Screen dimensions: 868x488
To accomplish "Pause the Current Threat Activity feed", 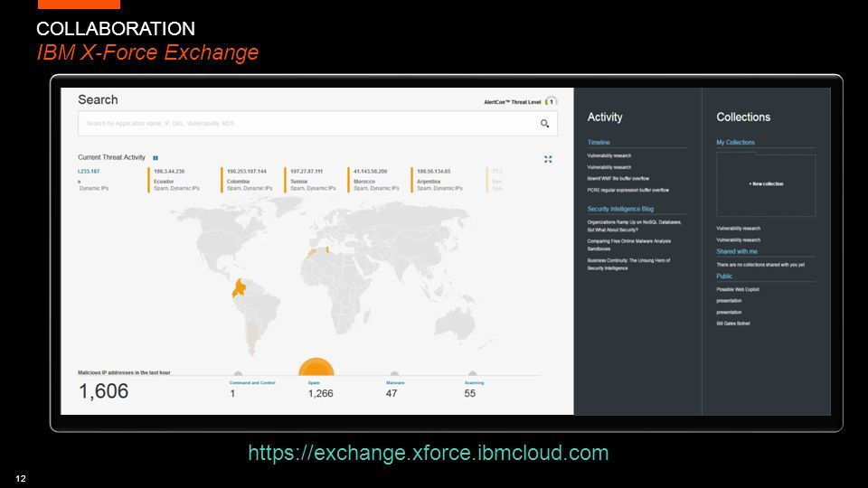I will tap(156, 158).
